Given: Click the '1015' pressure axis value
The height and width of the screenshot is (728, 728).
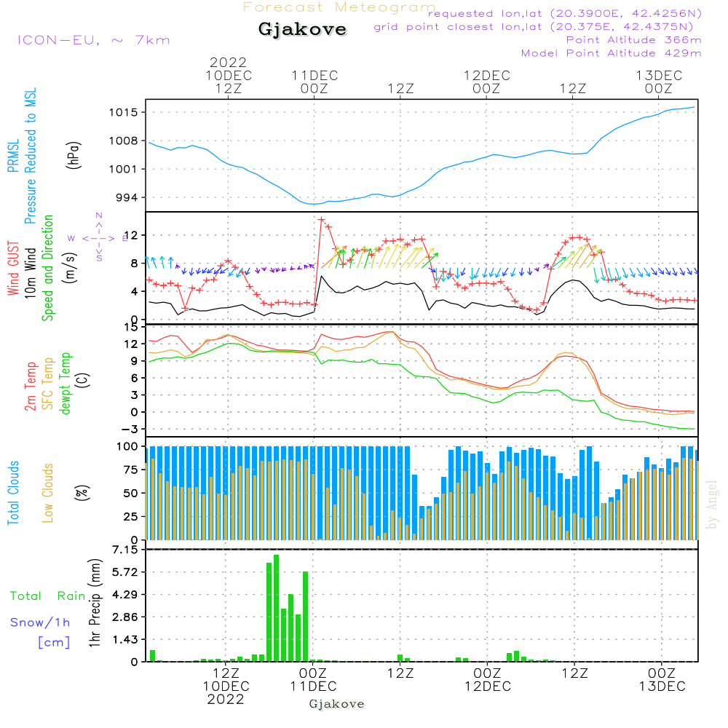Looking at the screenshot, I should tap(124, 112).
